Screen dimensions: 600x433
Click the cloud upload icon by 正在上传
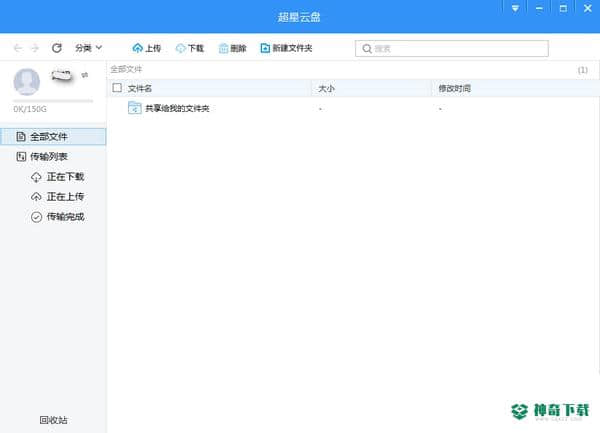click(x=36, y=197)
